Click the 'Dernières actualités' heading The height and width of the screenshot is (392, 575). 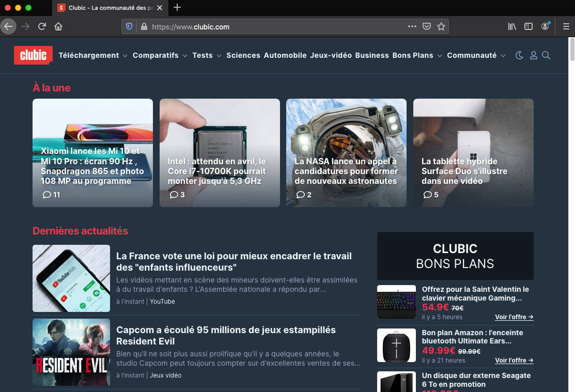click(x=80, y=231)
